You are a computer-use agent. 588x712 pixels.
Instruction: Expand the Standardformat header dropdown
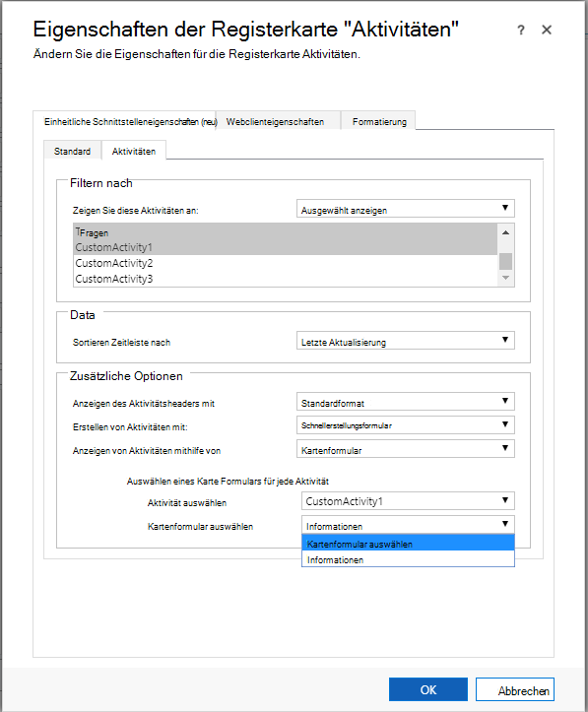point(406,402)
